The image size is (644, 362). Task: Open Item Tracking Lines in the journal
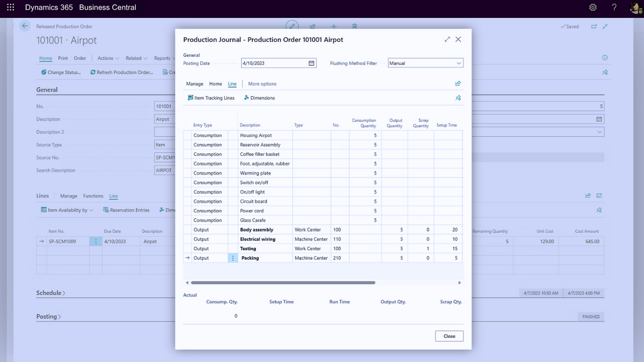tap(211, 98)
